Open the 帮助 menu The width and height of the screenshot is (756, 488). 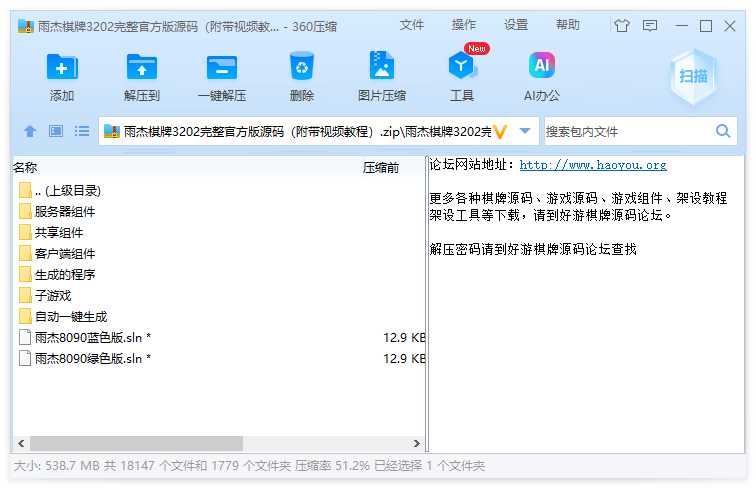567,25
